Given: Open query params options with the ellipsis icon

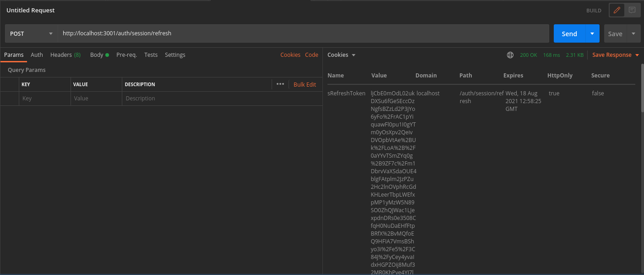Looking at the screenshot, I should click(x=280, y=84).
